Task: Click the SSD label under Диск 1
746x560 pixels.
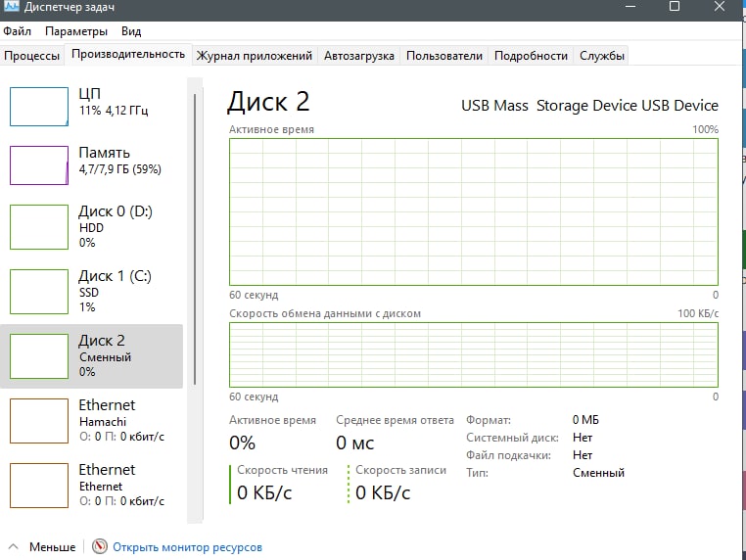Action: pos(89,293)
